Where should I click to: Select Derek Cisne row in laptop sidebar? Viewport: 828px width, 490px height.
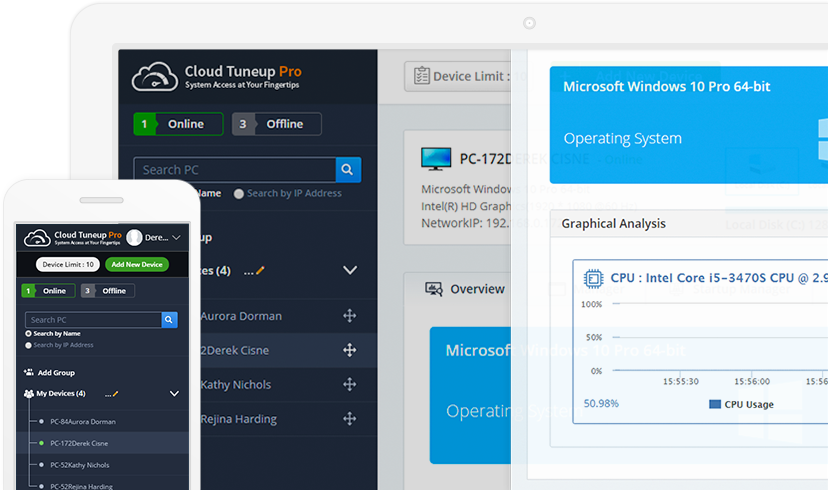click(x=289, y=350)
